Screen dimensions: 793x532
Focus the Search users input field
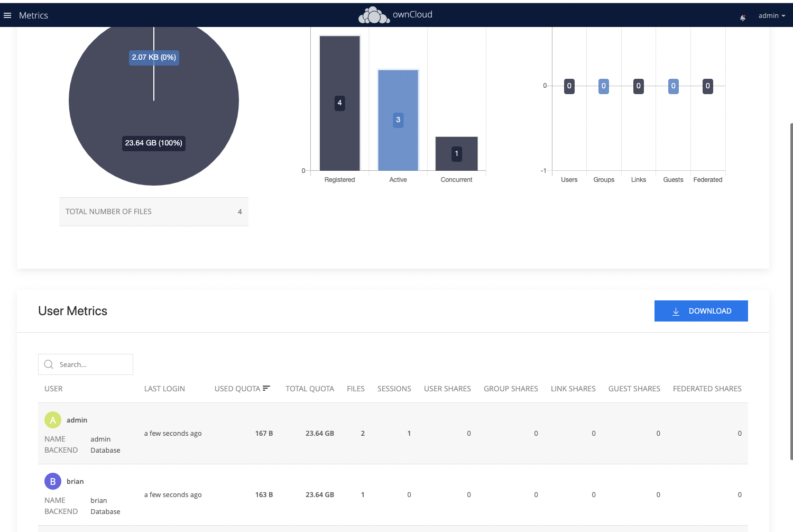click(86, 364)
